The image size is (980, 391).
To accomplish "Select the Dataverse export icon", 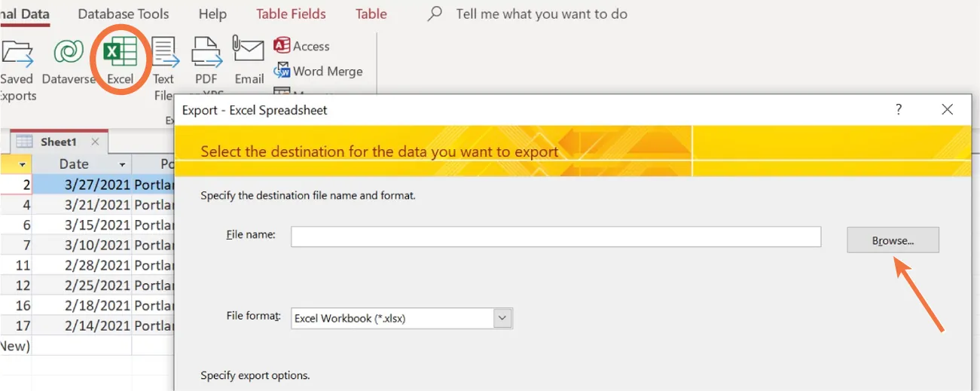I will coord(69,60).
